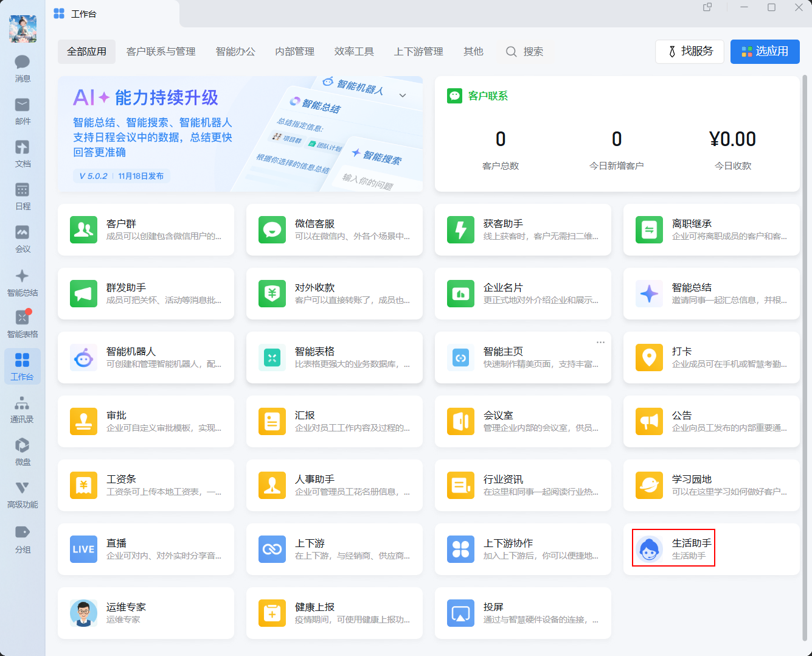Viewport: 812px width, 656px height.
Task: Click the blue 选应用 button
Action: click(765, 52)
